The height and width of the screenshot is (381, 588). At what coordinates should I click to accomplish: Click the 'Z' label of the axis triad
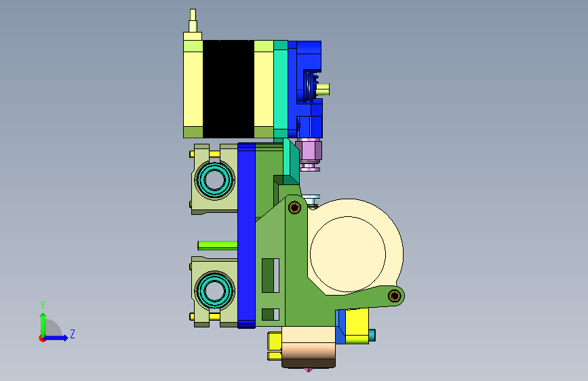point(73,334)
